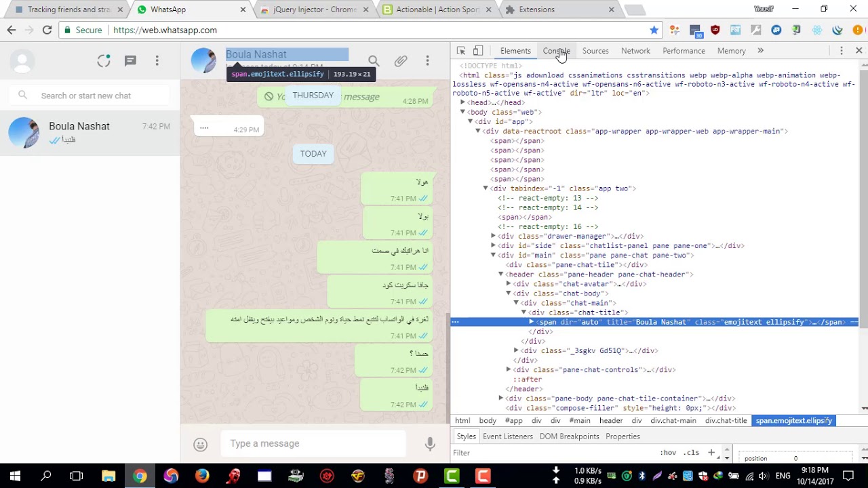Open the Windows Start menu
The height and width of the screenshot is (488, 868).
[15, 476]
